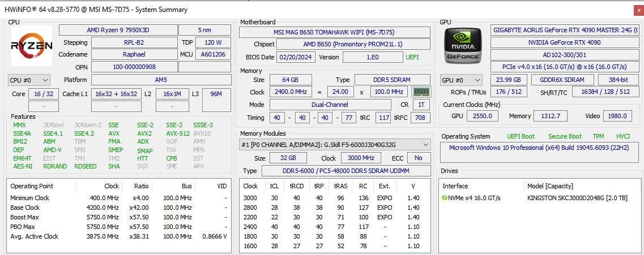
Task: Click the Video clock 1980.0 field
Action: [618, 116]
